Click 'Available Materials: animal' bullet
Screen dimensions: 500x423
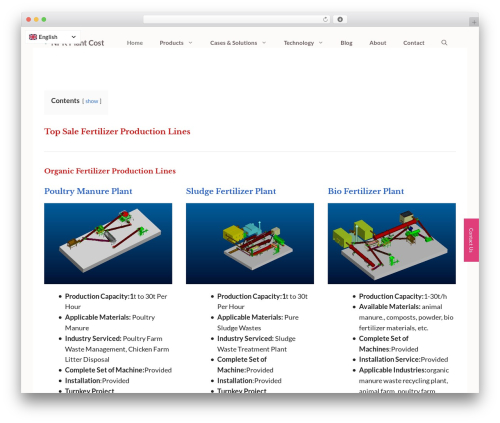(406, 317)
